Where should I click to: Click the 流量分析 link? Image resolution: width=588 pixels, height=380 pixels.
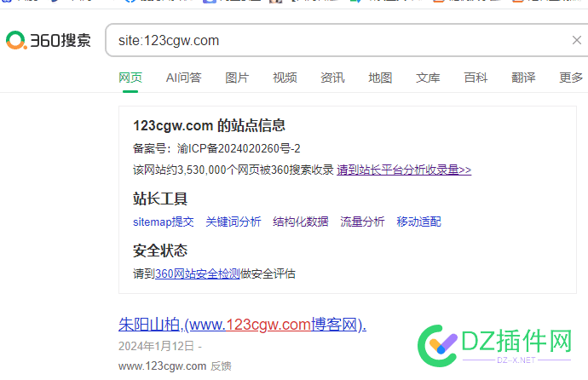coord(362,222)
